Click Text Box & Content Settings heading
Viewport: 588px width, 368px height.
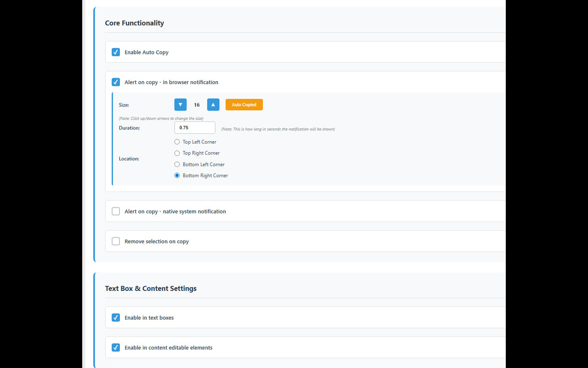pos(151,288)
